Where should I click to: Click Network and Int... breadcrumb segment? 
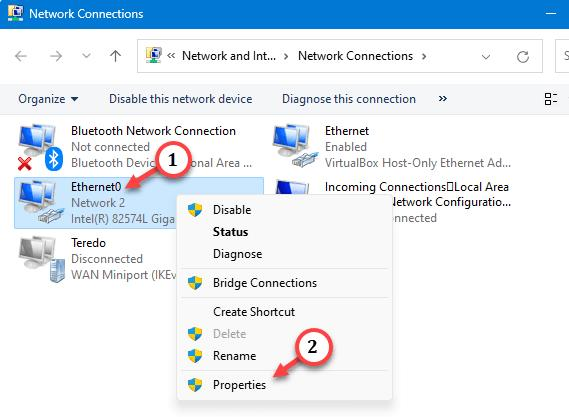[x=229, y=56]
